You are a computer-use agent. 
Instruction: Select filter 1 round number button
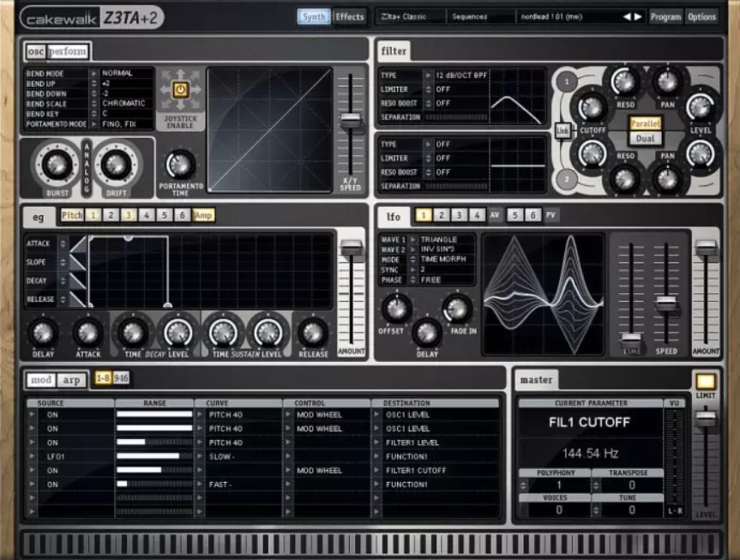pyautogui.click(x=566, y=81)
